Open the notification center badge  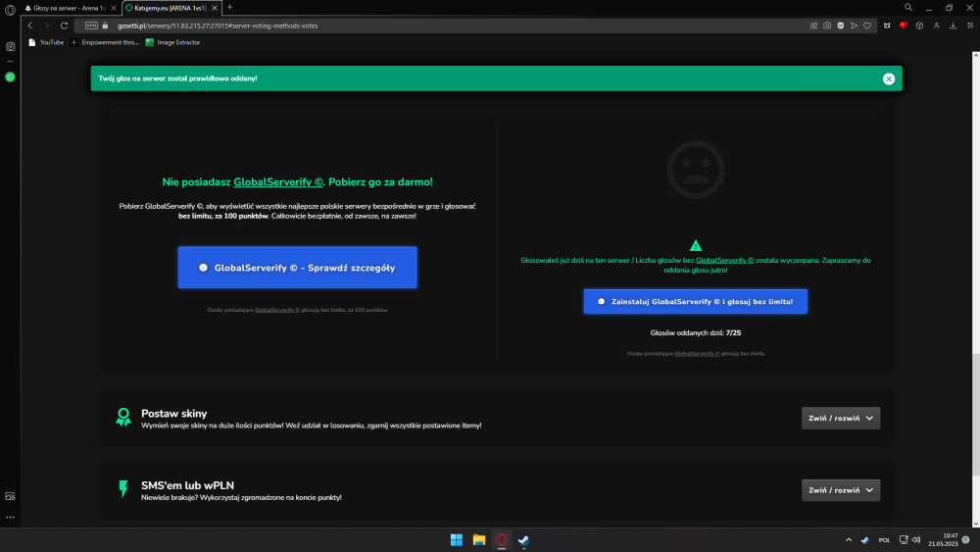click(965, 540)
